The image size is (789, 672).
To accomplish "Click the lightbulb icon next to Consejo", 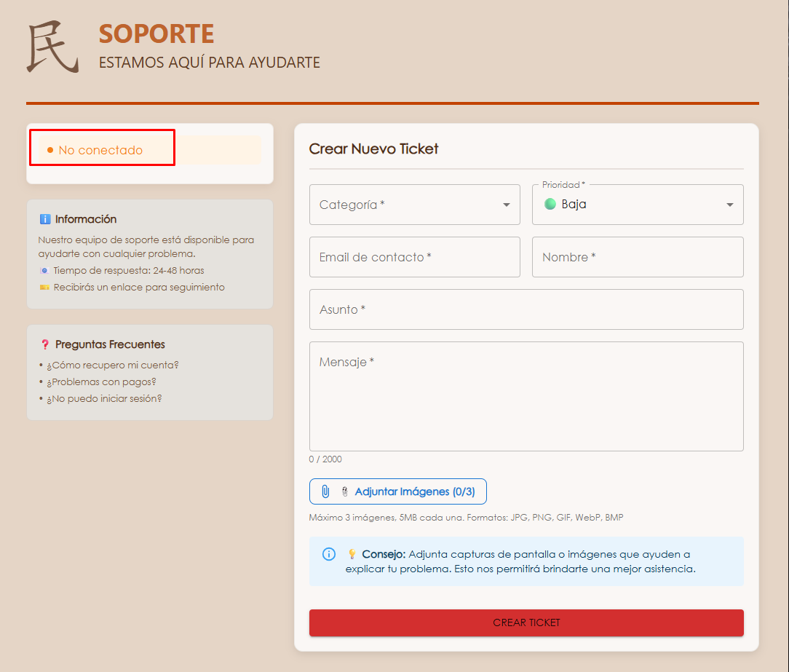I will pyautogui.click(x=352, y=554).
